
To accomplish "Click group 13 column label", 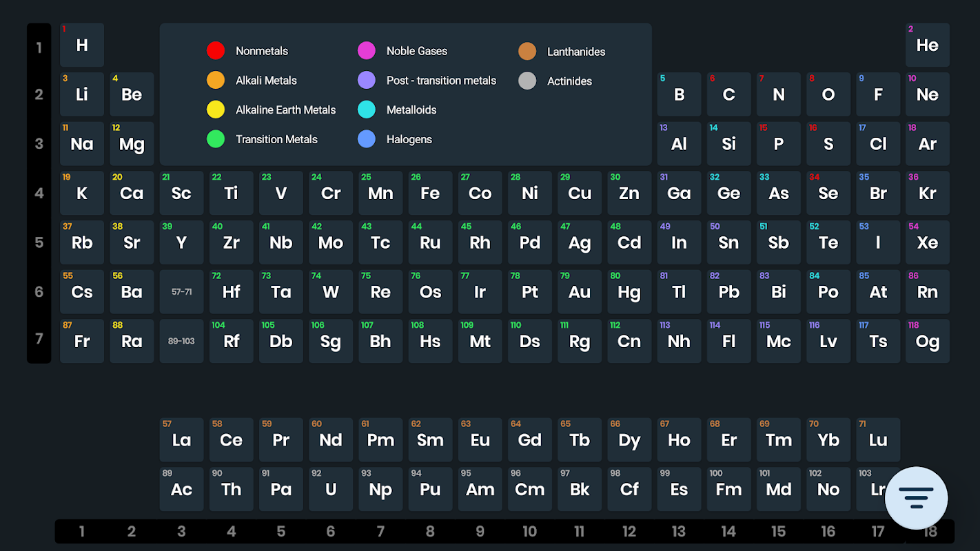I will point(679,531).
